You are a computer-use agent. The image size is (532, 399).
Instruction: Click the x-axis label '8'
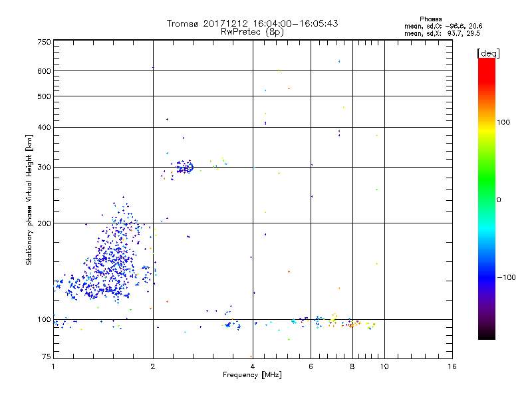click(352, 366)
